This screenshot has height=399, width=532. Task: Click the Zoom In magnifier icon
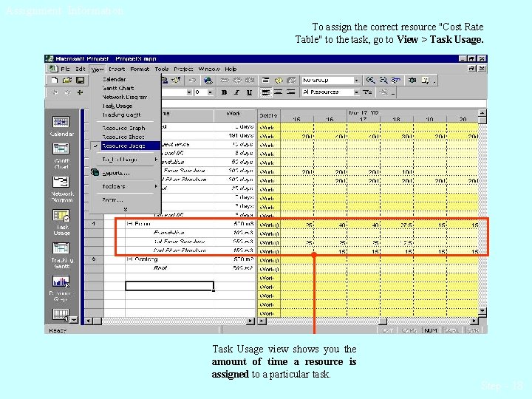pyautogui.click(x=370, y=80)
